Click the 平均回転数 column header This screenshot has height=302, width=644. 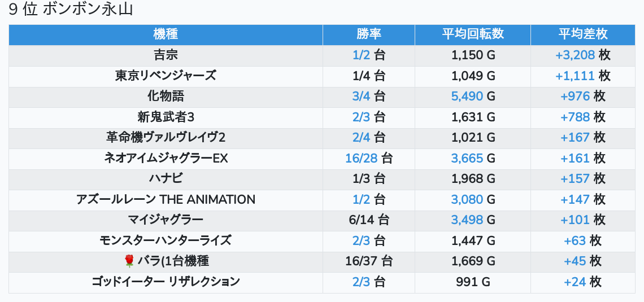click(473, 34)
